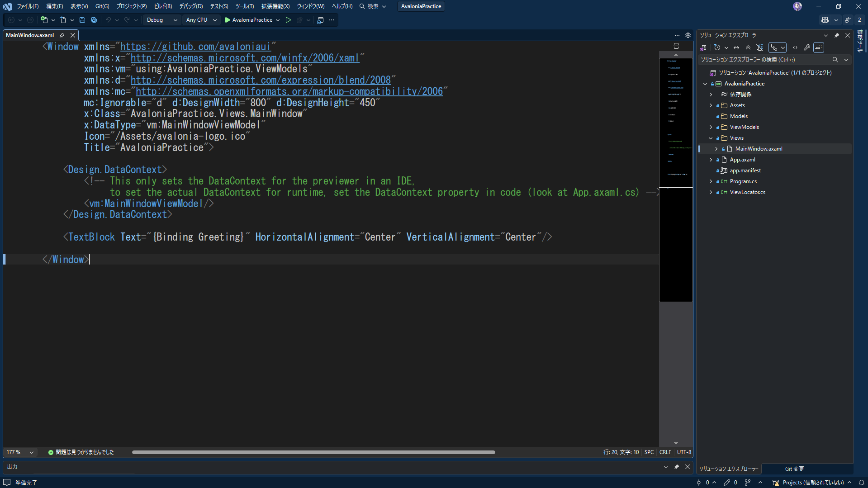Switch to the Git 変更 tab
The image size is (868, 488).
(x=794, y=469)
